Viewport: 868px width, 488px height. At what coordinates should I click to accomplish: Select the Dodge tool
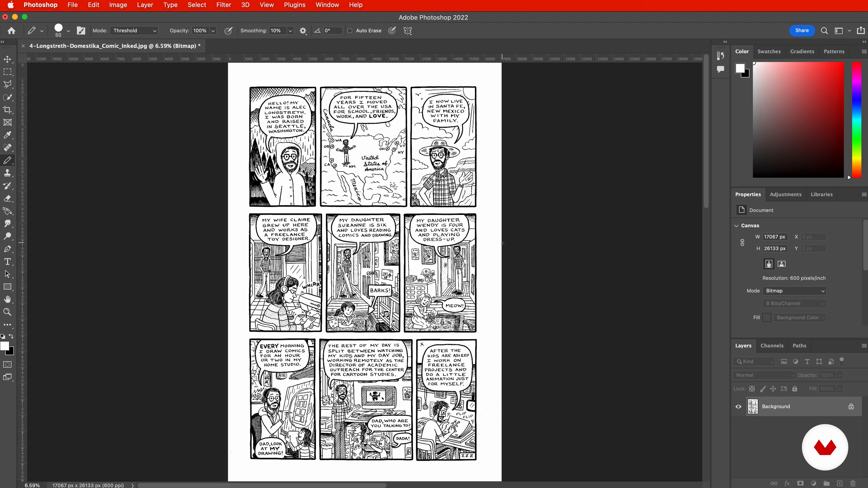[7, 236]
